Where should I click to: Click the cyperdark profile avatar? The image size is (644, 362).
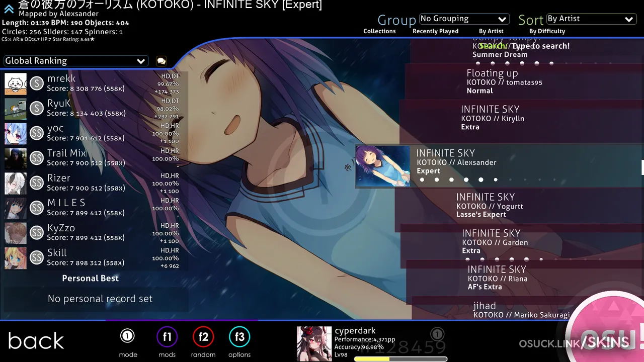coord(314,344)
